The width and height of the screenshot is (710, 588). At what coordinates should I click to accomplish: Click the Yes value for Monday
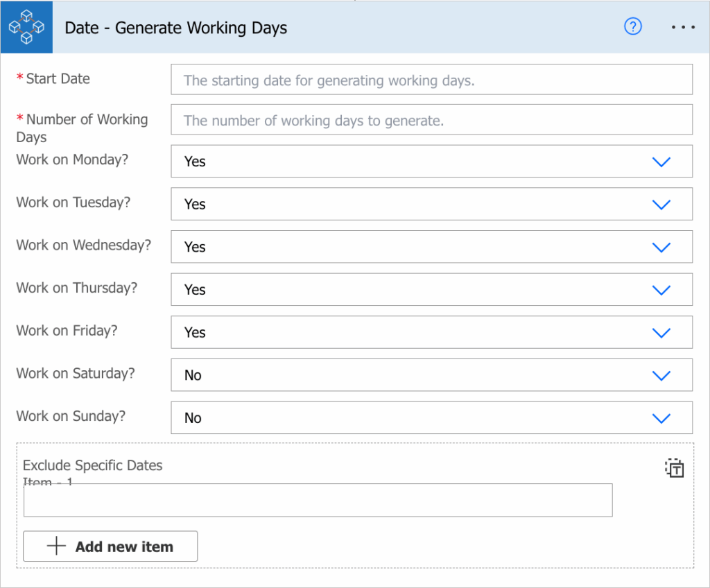point(195,162)
